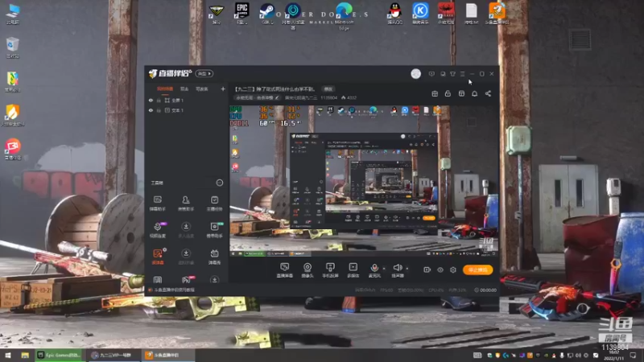This screenshot has width=644, height=362.
Task: Open the feedback bubble icon in the title bar
Action: coord(431,74)
